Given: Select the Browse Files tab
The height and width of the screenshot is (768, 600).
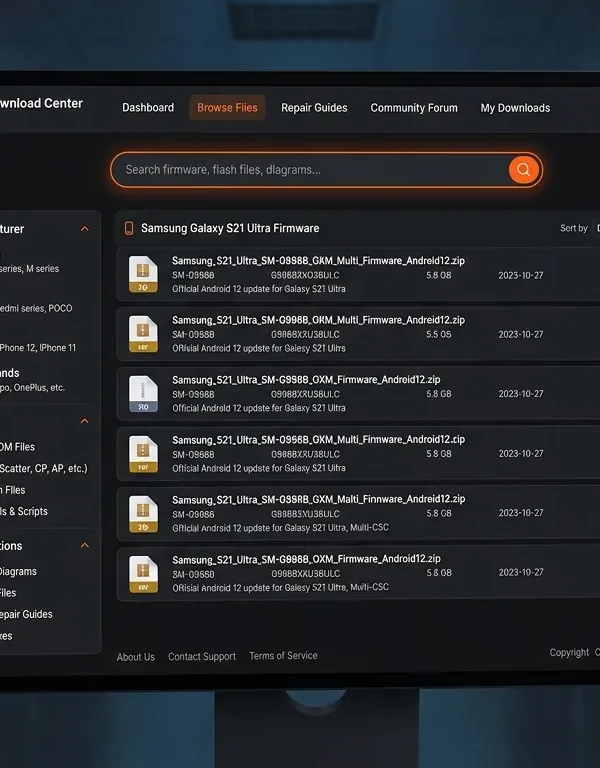Looking at the screenshot, I should click(x=227, y=107).
